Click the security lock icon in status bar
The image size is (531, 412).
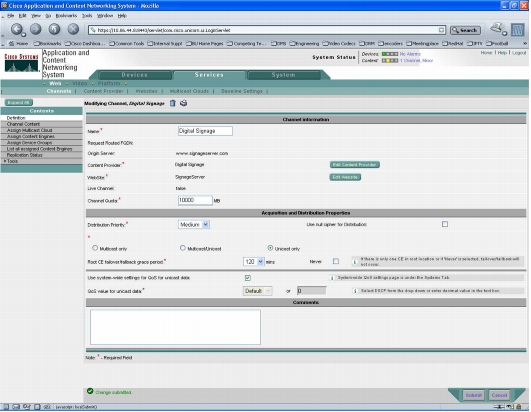pos(518,407)
